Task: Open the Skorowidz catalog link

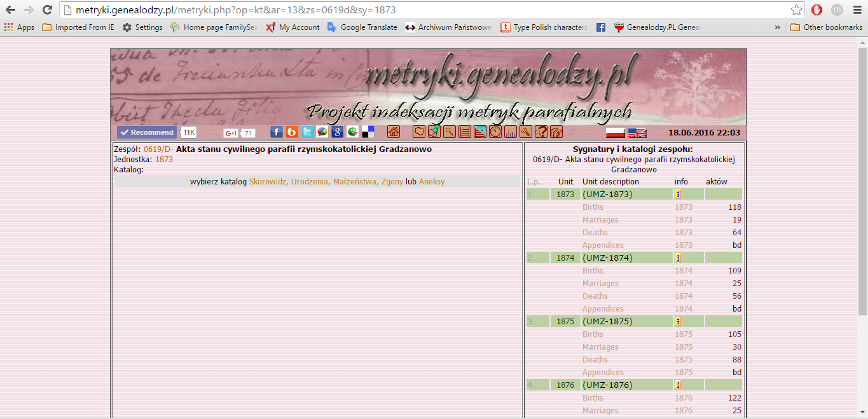Action: 268,182
